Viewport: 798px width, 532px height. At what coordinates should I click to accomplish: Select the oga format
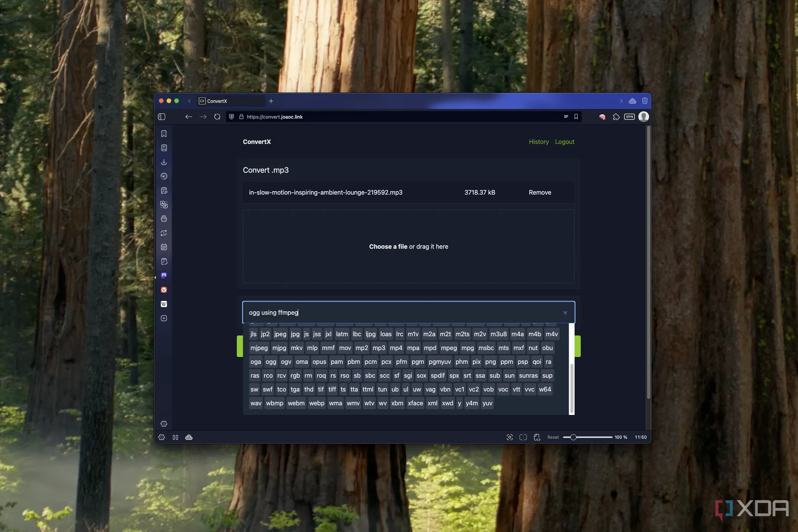click(x=256, y=362)
